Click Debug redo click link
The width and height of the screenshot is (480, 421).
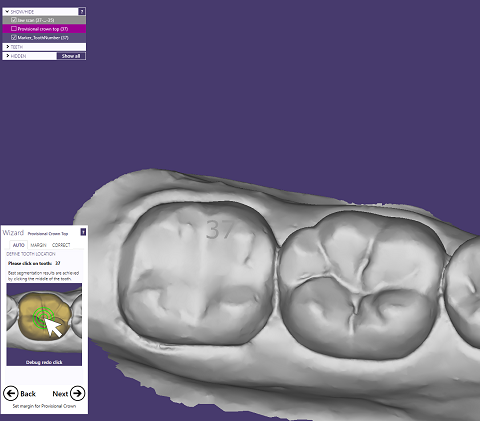44,362
